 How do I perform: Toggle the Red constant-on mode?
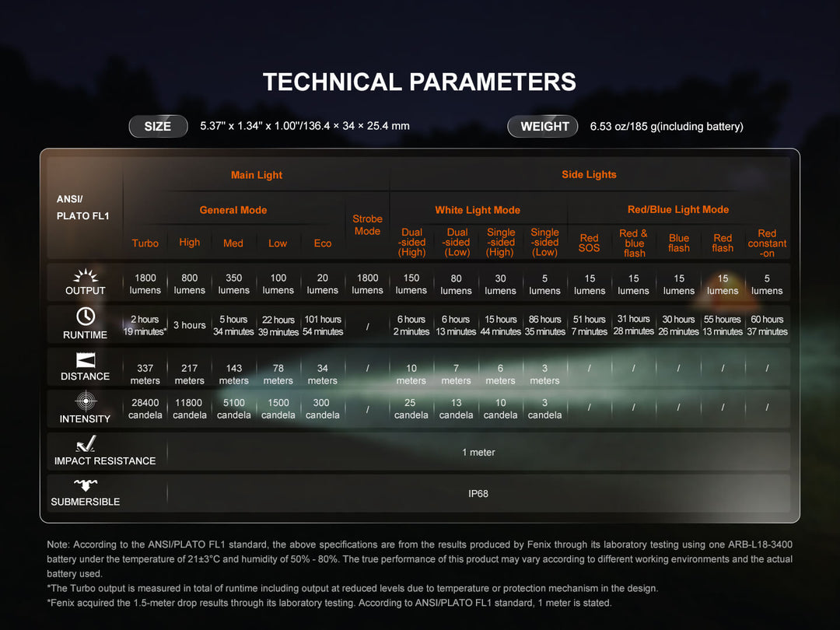pos(766,243)
